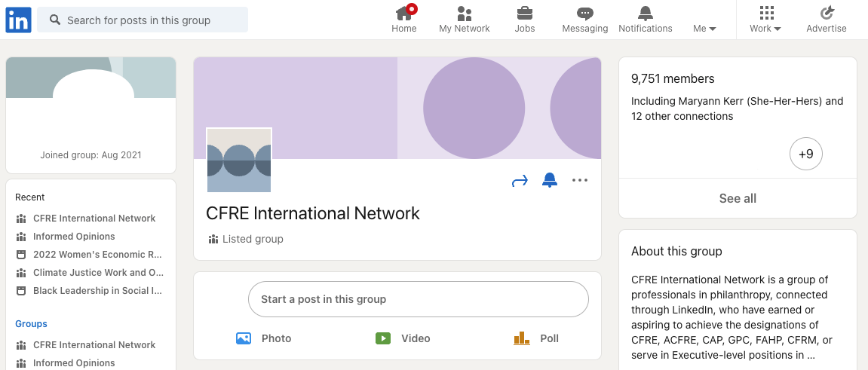Click group icon beside Recent CFRE International Network
The image size is (868, 370).
[x=21, y=219]
